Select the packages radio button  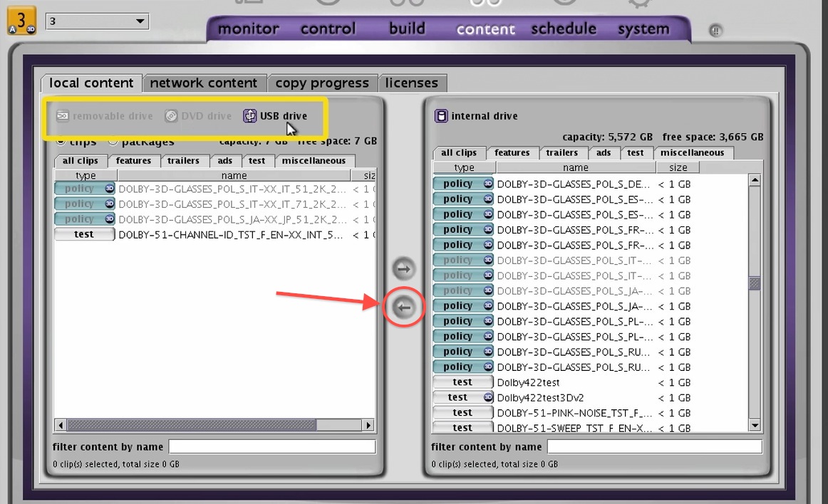tap(113, 142)
